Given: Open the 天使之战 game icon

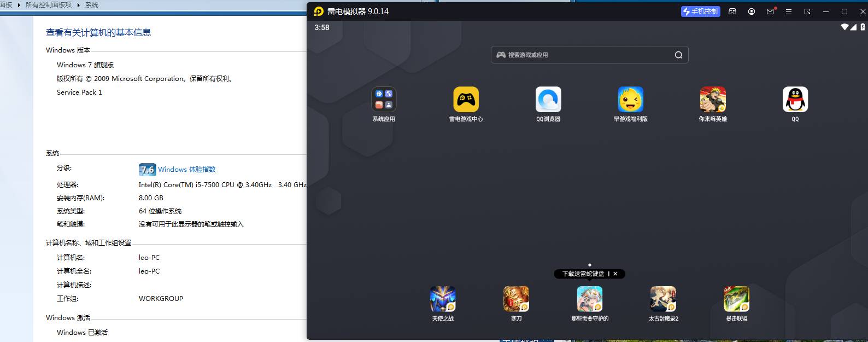Looking at the screenshot, I should (443, 299).
